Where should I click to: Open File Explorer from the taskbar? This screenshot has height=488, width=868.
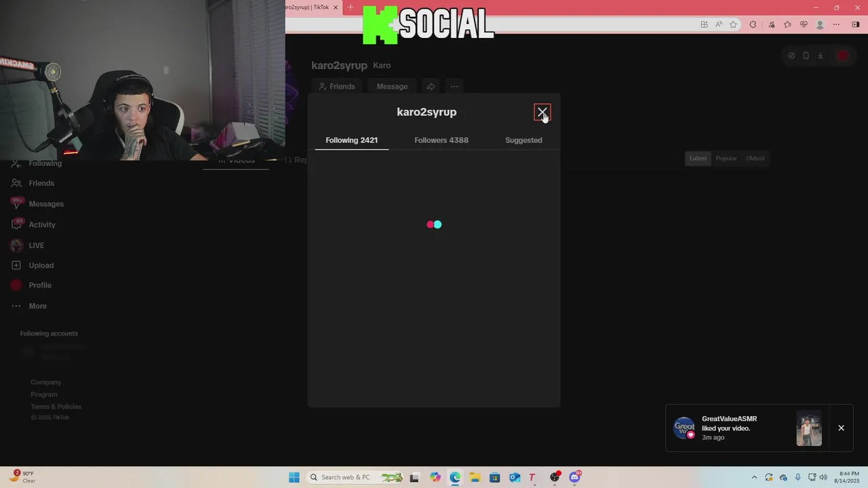click(475, 477)
